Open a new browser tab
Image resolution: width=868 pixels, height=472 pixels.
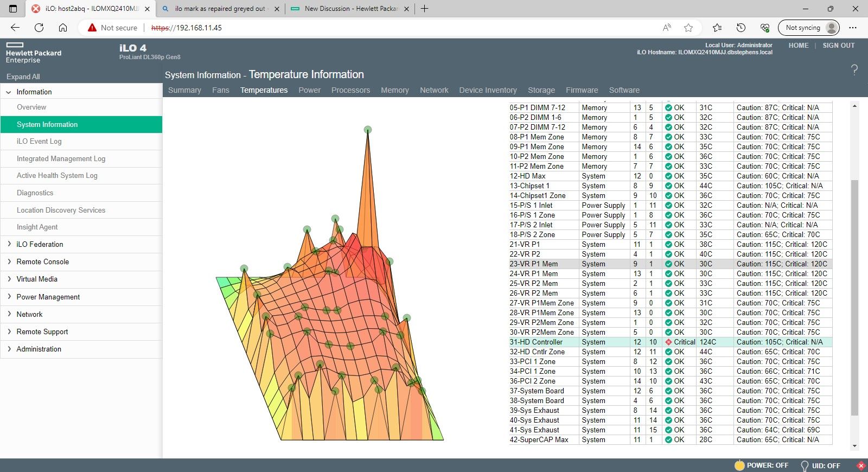[x=424, y=9]
